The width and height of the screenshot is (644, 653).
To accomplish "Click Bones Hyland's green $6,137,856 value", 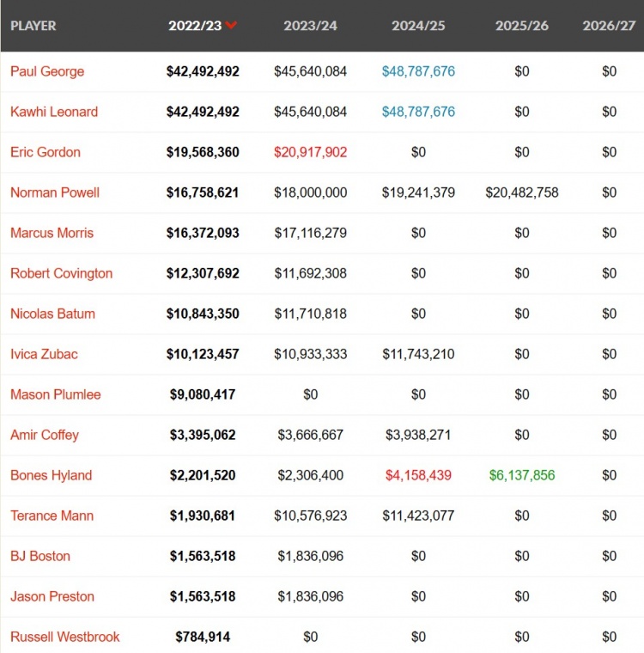I will [x=522, y=475].
